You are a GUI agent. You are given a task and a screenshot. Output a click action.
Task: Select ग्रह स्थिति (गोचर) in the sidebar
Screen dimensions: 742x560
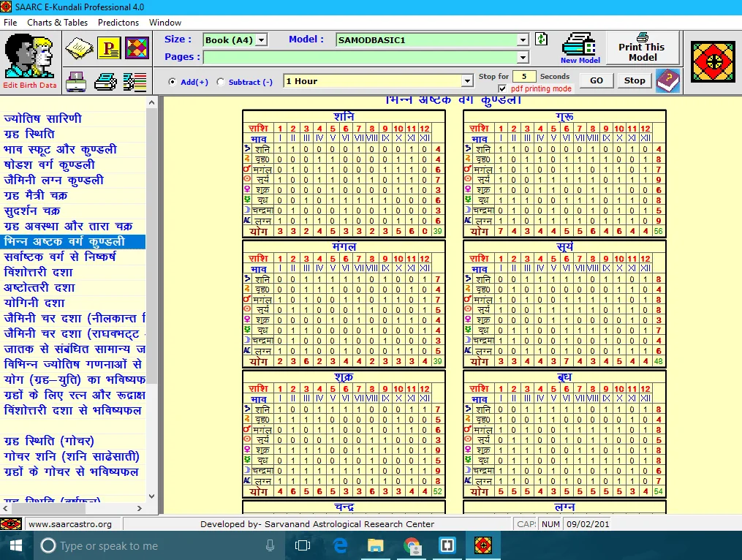click(49, 441)
